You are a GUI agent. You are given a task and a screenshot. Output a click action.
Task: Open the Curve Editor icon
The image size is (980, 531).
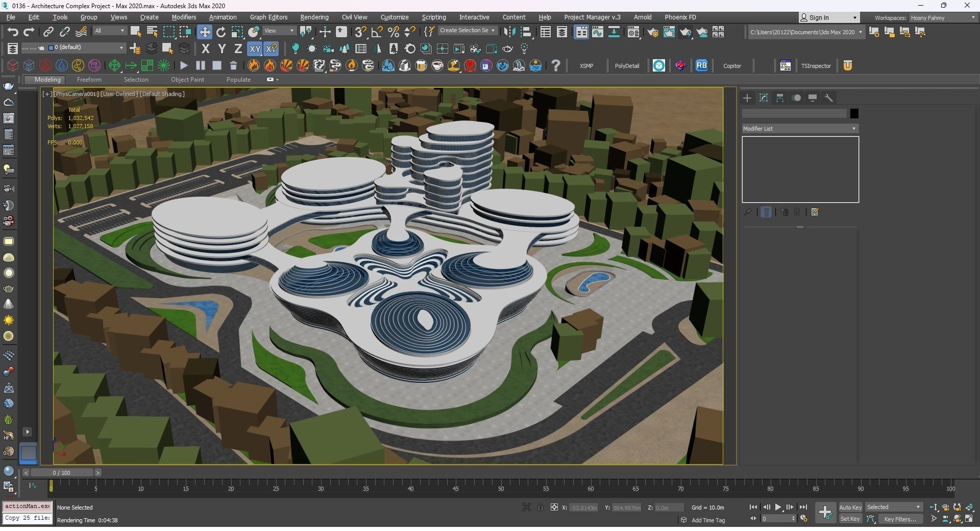(x=597, y=32)
